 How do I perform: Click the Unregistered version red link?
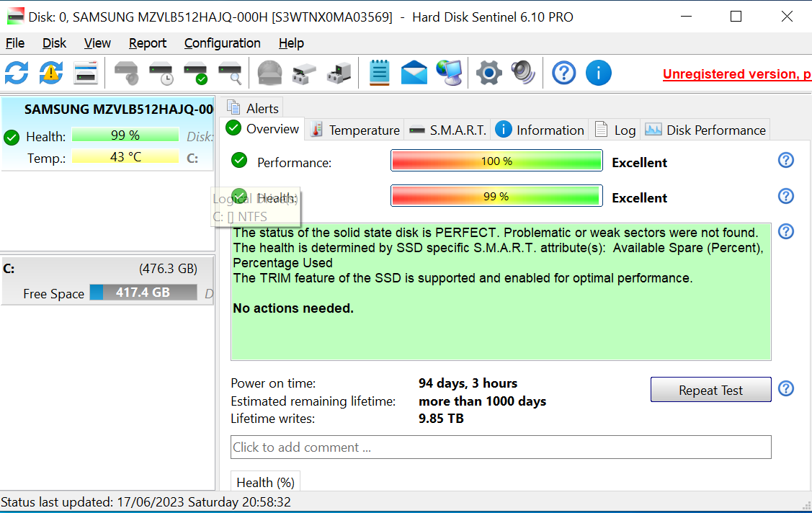point(736,74)
